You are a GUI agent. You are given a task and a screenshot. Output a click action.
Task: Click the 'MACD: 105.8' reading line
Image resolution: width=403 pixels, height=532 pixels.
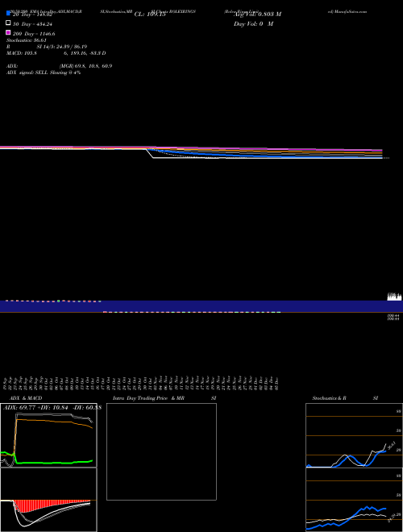click(x=56, y=53)
